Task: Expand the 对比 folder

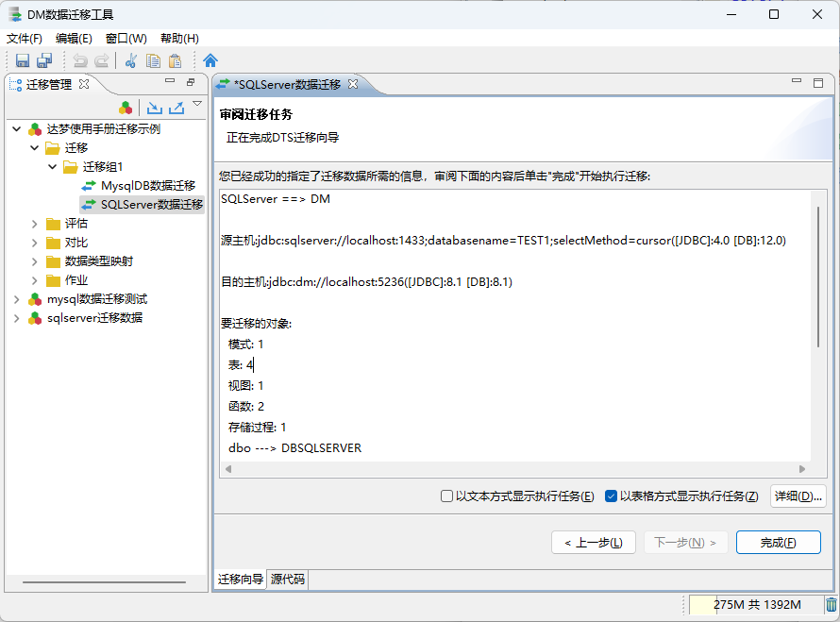Action: tap(35, 243)
